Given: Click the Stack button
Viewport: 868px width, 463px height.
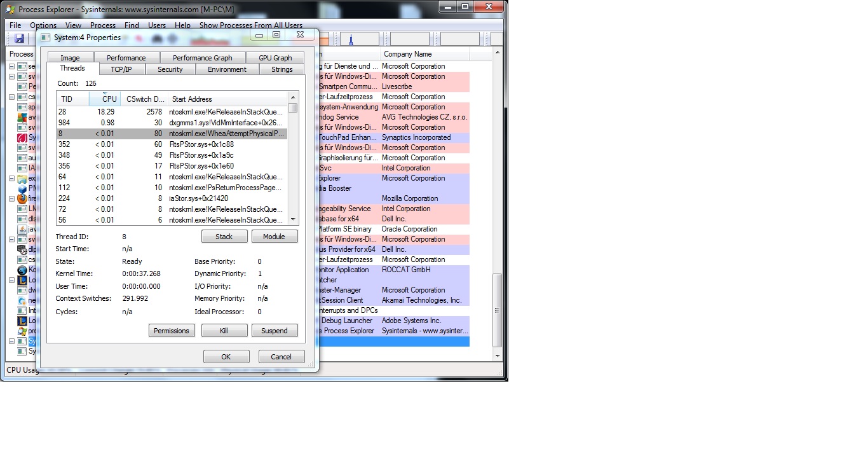Looking at the screenshot, I should pyautogui.click(x=224, y=237).
